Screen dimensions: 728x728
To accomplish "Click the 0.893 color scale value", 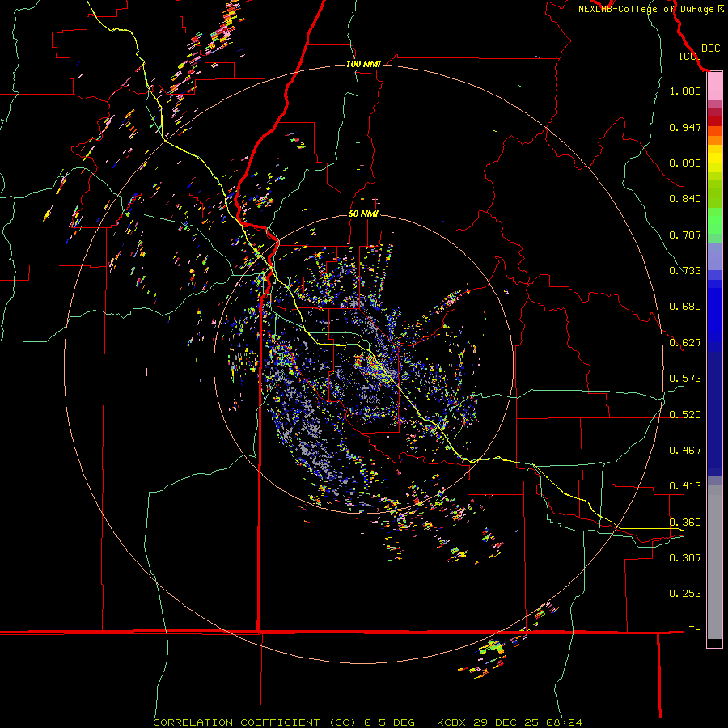I will [x=685, y=163].
